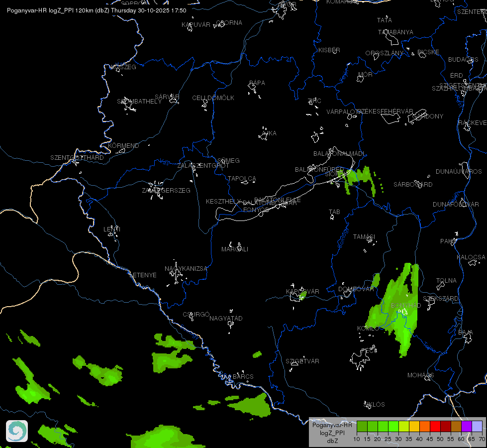487x448 pixels.
Task: Click the SZEKSZÁRD town label
Action: pyautogui.click(x=440, y=299)
